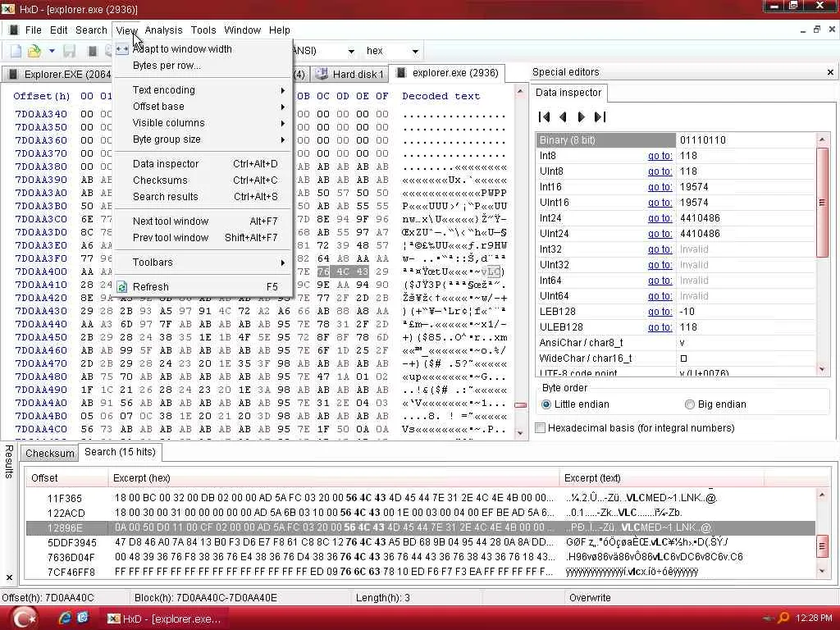Click the go to link for UInt16

[660, 203]
